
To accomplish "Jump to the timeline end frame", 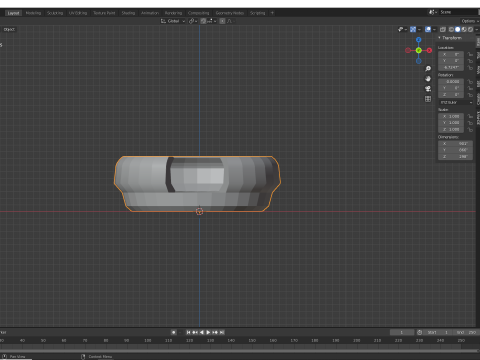I will tap(222, 332).
